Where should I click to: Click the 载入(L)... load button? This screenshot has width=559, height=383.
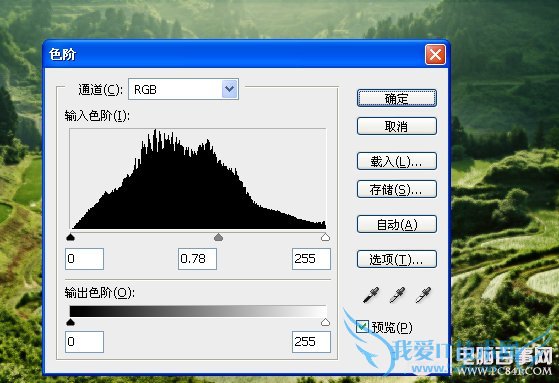(x=396, y=161)
